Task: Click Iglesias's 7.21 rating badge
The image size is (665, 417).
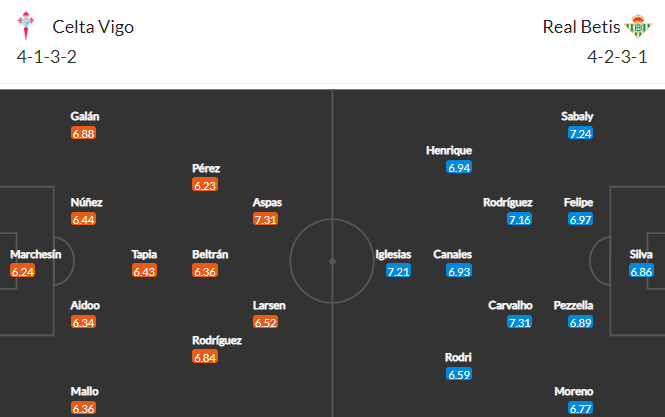Action: (399, 271)
